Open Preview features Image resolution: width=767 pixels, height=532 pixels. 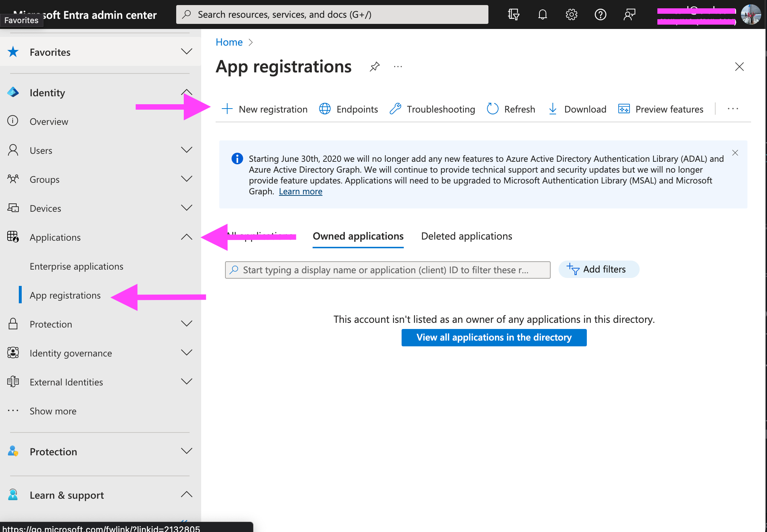tap(661, 109)
